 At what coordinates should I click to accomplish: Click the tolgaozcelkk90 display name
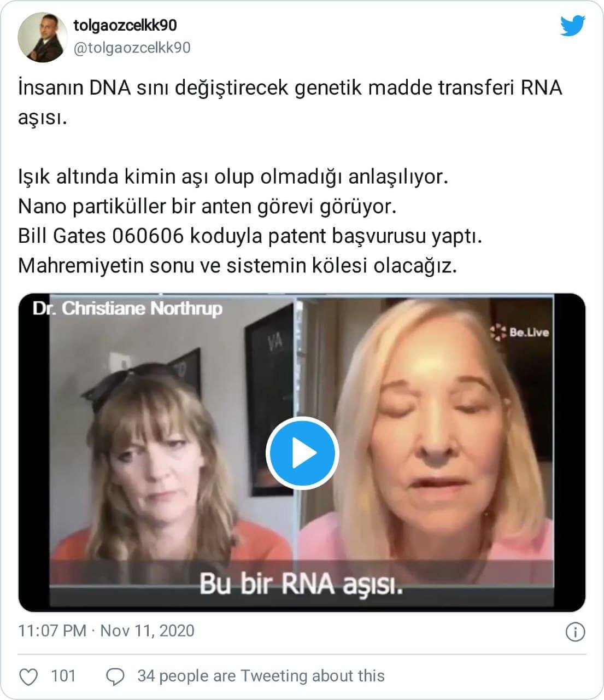[125, 25]
